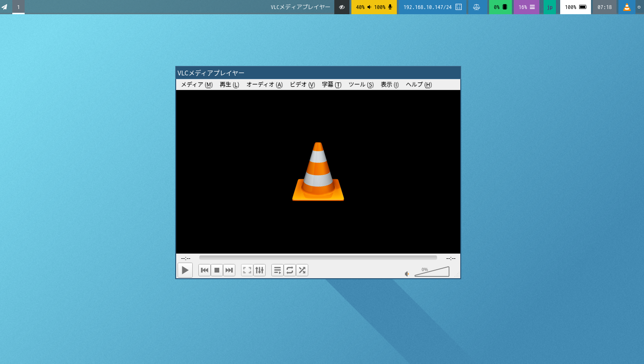Select workspace 1 in the top bar
This screenshot has height=364, width=644.
click(x=18, y=7)
